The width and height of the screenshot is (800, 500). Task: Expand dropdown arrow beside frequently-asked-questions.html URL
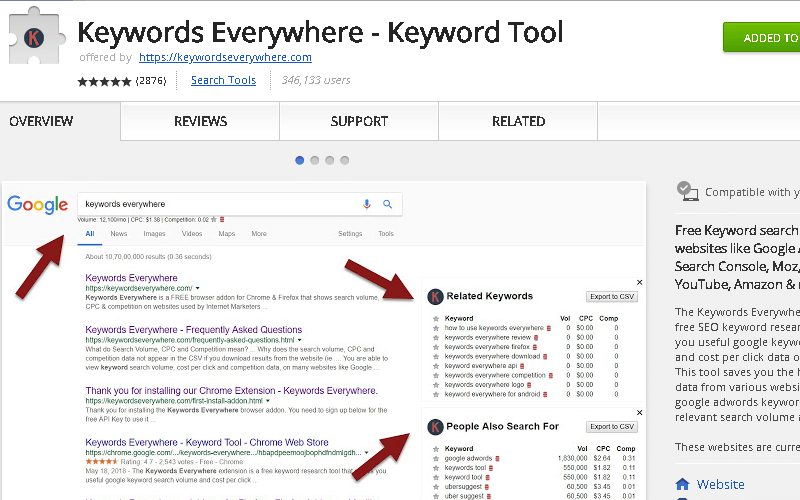pos(299,340)
